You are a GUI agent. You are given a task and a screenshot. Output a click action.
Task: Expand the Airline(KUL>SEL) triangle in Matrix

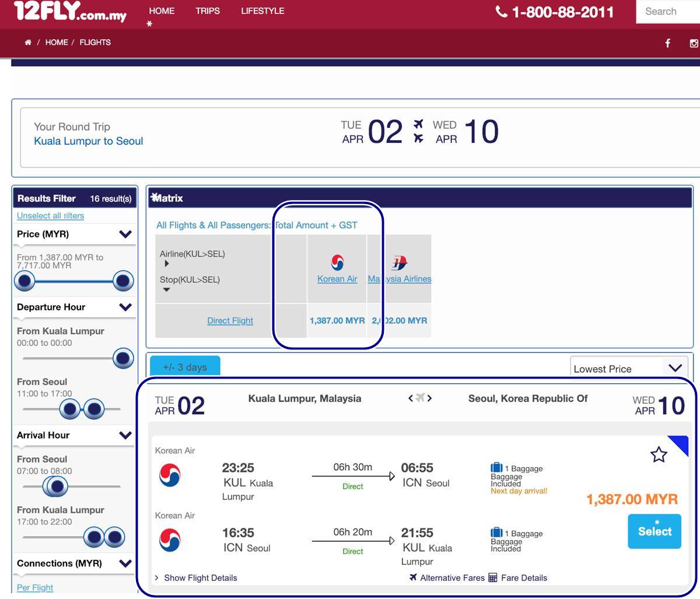pos(166,264)
